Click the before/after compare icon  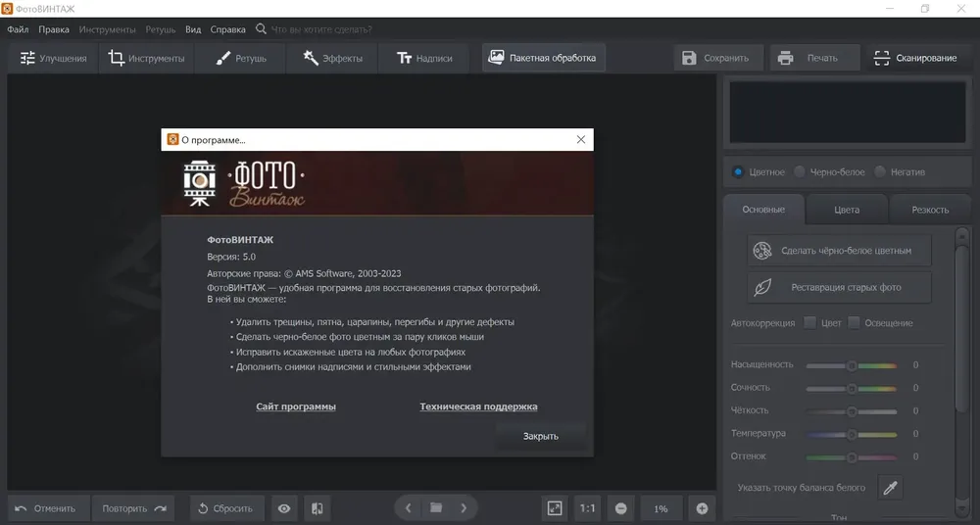pyautogui.click(x=318, y=508)
